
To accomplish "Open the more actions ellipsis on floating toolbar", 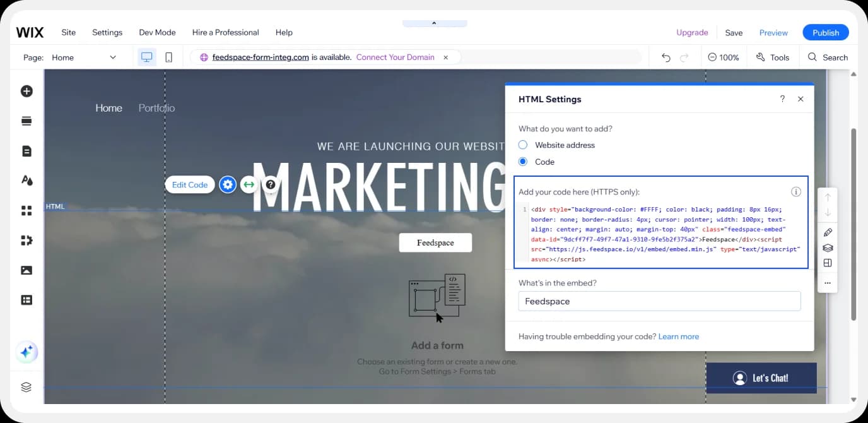I will (x=827, y=283).
